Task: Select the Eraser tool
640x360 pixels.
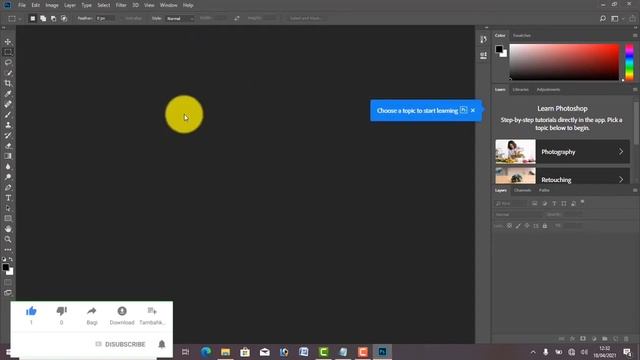Action: 8,146
